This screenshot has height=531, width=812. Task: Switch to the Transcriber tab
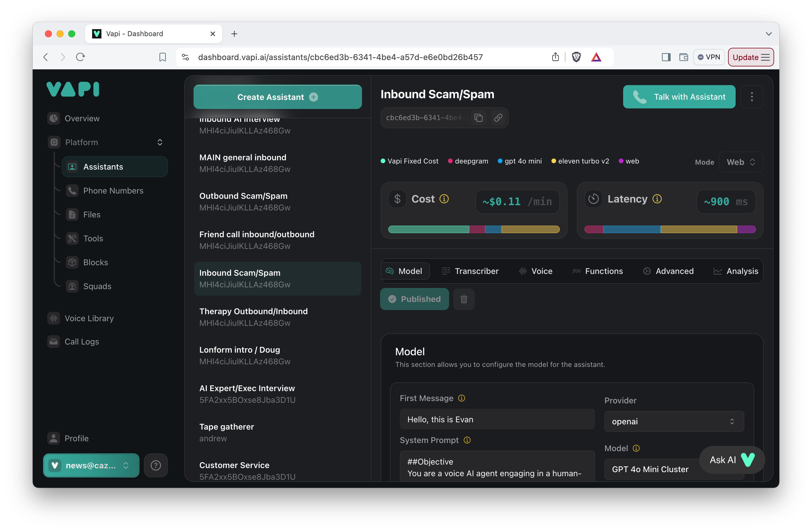pyautogui.click(x=470, y=271)
